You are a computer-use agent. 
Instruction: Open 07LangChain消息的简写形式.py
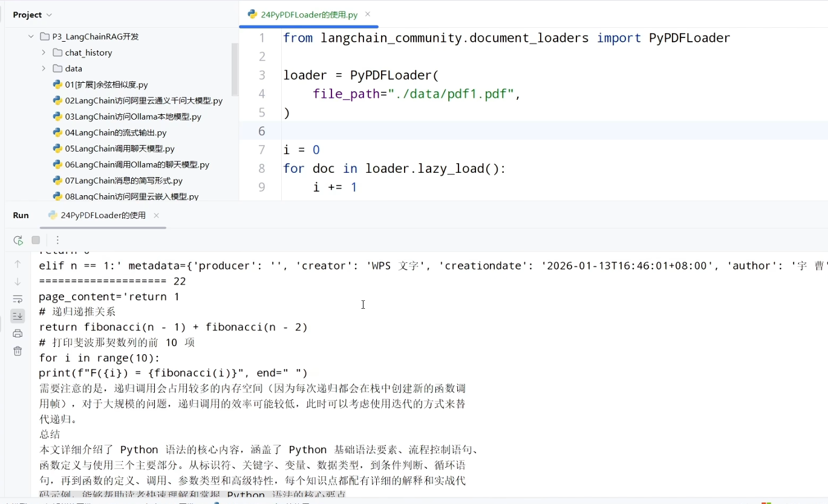pyautogui.click(x=124, y=181)
